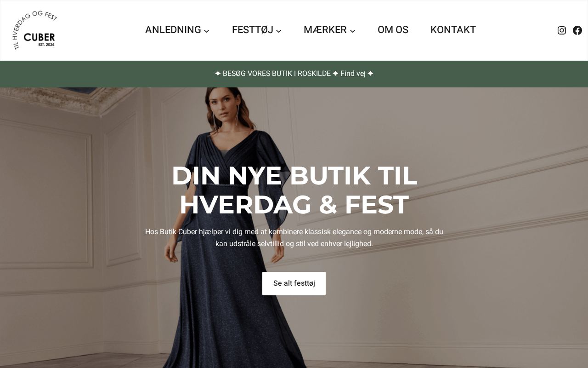This screenshot has width=588, height=368.
Task: Follow the Find vej link
Action: tap(353, 74)
